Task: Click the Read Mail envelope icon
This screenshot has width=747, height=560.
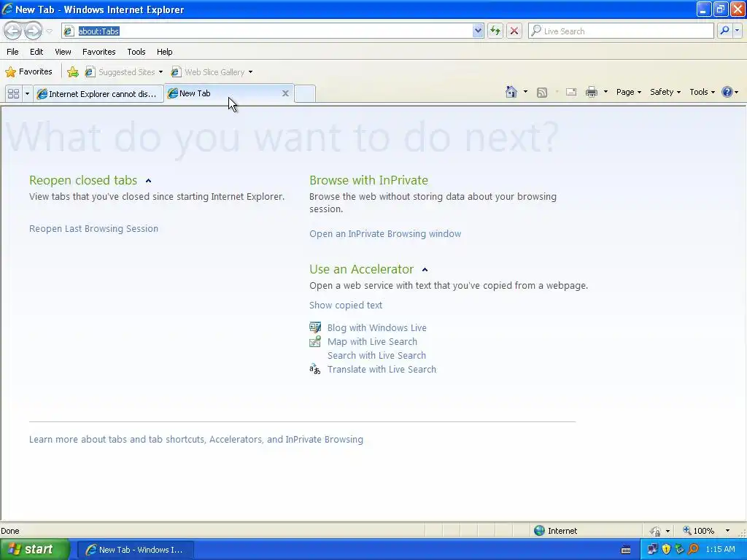Action: [x=571, y=92]
